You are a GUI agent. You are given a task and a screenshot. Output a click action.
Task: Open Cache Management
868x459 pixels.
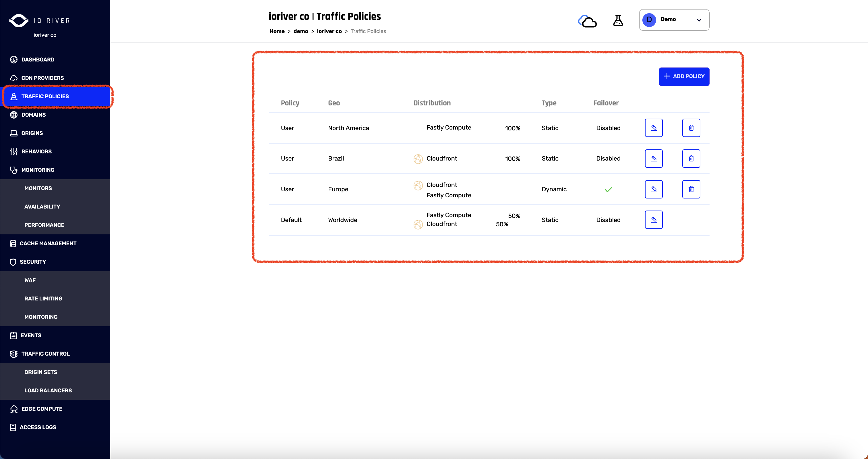(48, 244)
